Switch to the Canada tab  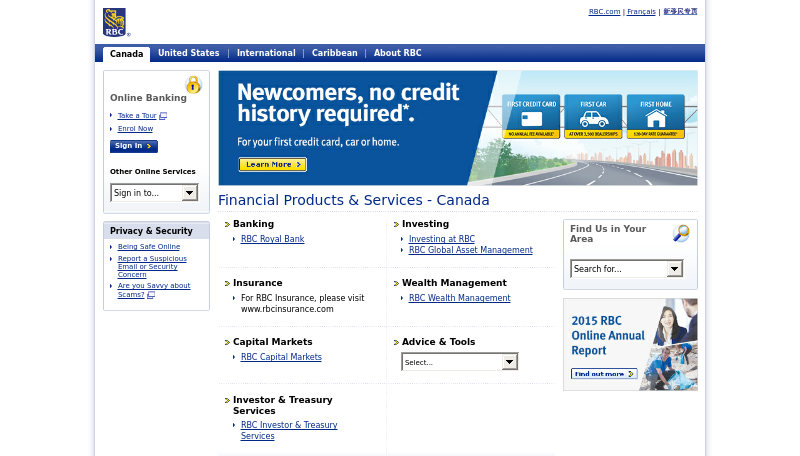pyautogui.click(x=127, y=54)
